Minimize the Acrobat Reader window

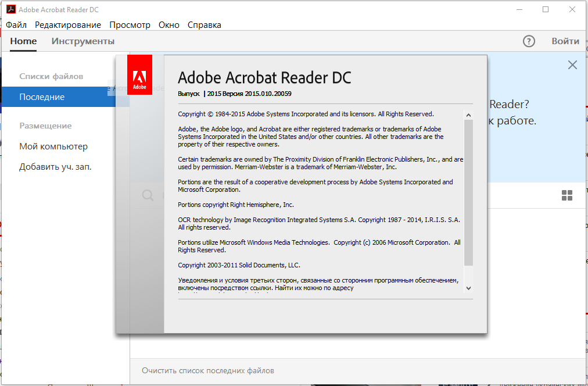(519, 9)
